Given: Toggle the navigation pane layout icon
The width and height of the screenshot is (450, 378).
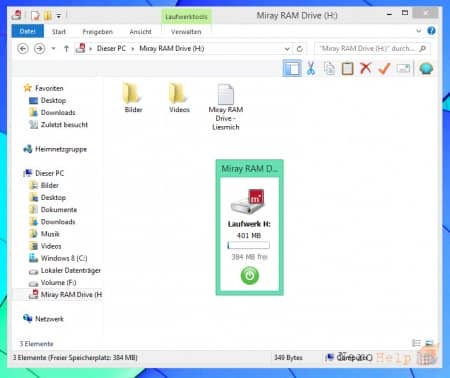Looking at the screenshot, I should tap(292, 68).
